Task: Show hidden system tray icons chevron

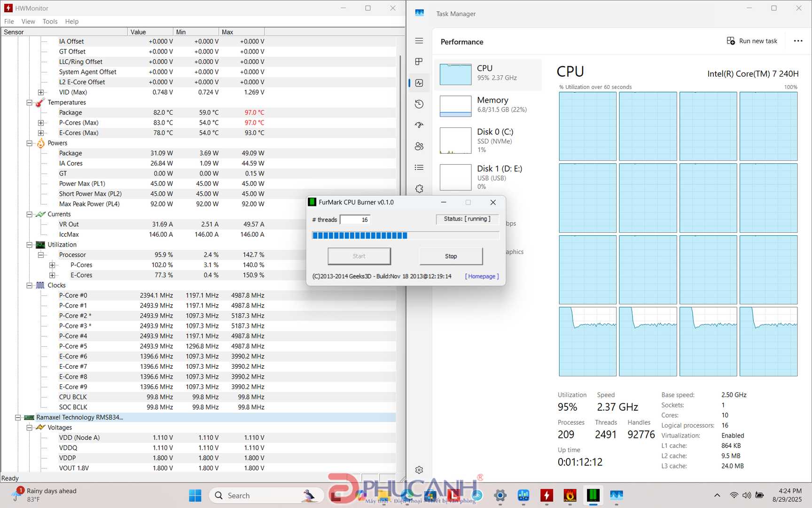Action: tap(717, 495)
